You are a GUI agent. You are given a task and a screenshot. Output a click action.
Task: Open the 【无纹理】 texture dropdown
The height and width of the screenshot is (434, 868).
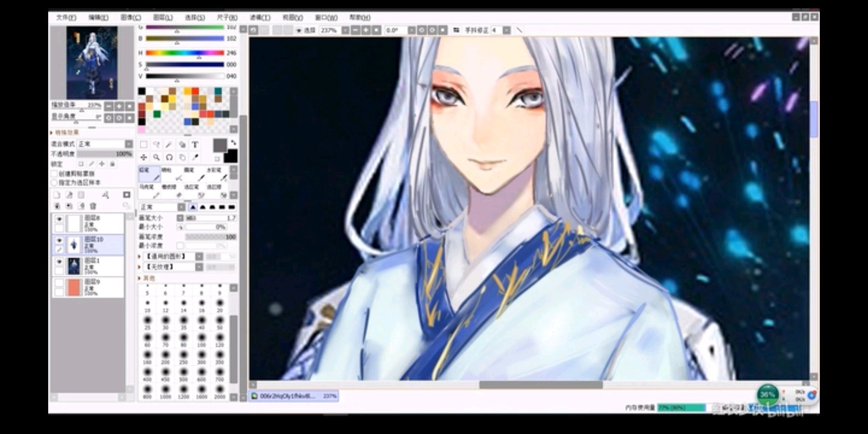199,267
